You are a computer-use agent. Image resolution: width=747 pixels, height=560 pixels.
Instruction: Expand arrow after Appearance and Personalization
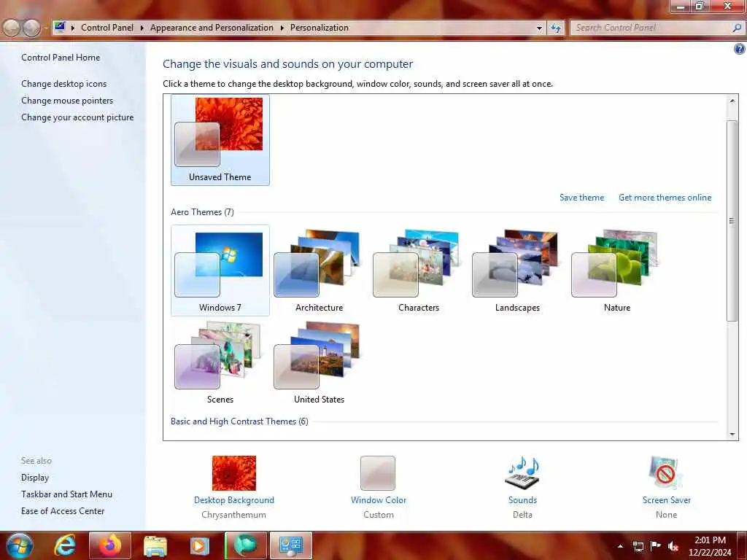tap(282, 28)
